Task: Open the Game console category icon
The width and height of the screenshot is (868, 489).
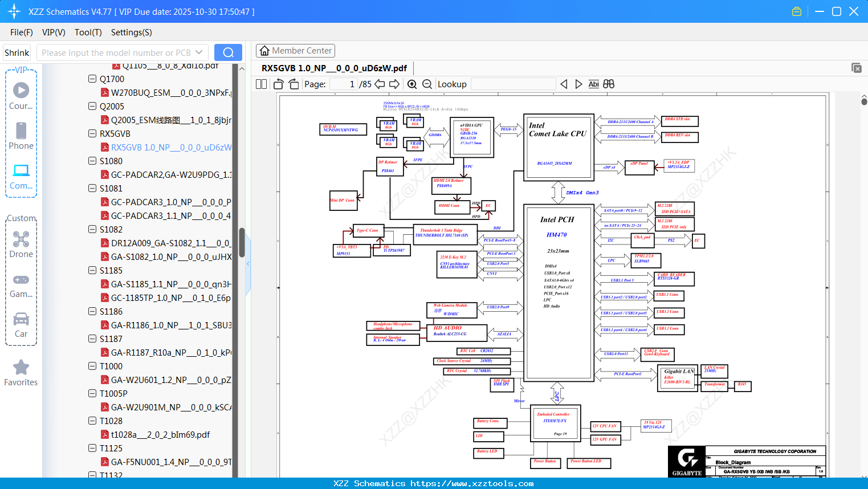Action: (21, 279)
